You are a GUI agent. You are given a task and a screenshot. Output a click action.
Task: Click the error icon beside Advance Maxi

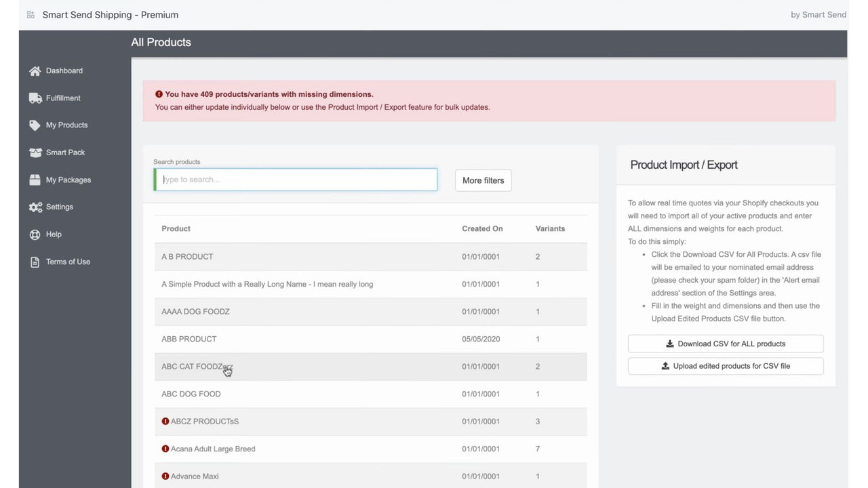tap(165, 476)
